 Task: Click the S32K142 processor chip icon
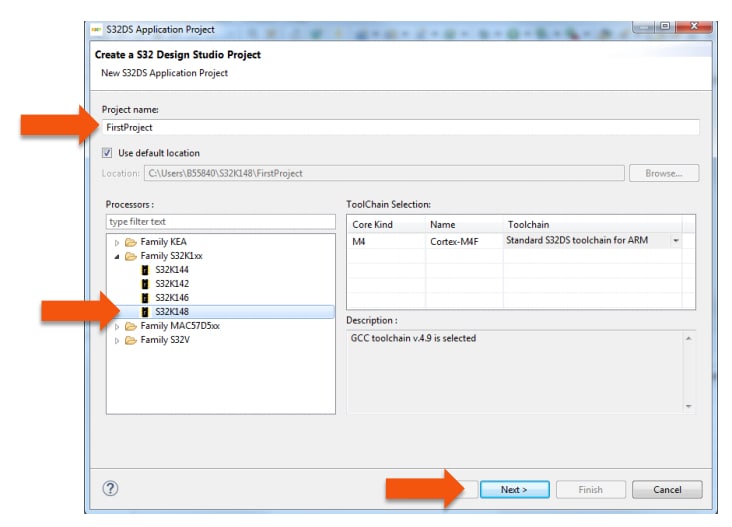[x=146, y=284]
